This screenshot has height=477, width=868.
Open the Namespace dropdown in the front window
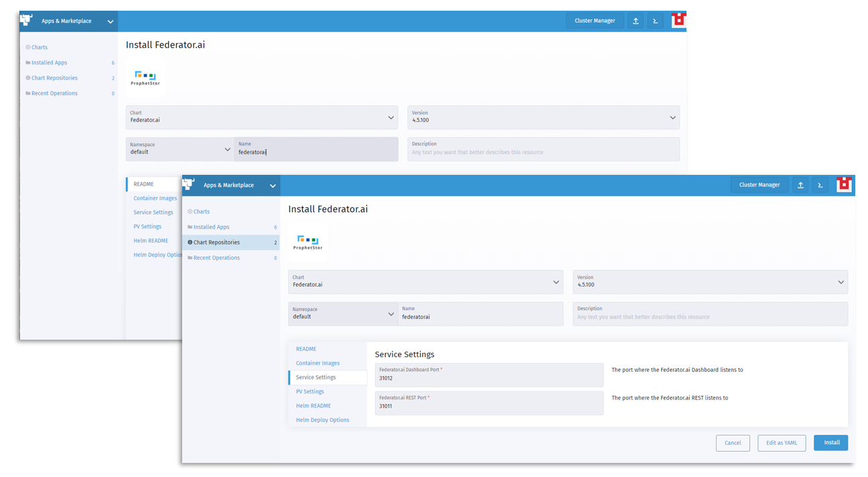(x=343, y=314)
